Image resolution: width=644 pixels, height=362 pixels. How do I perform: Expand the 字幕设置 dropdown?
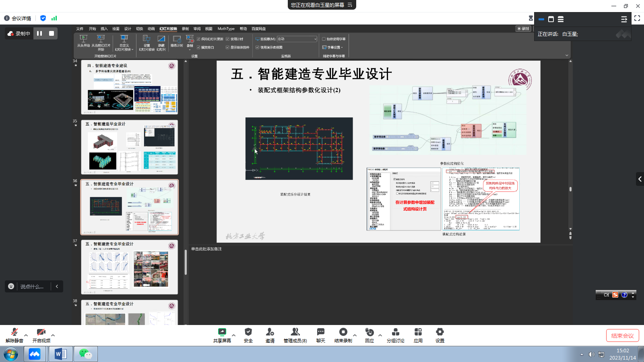click(x=333, y=47)
